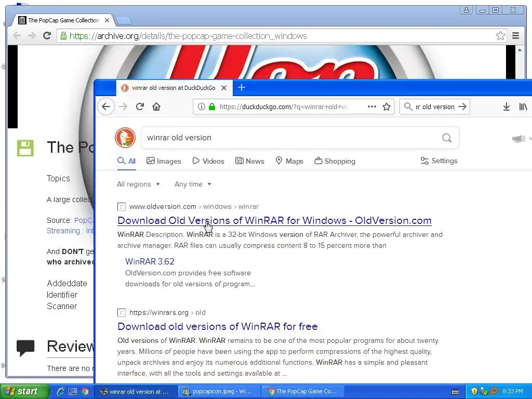The image size is (532, 399).
Task: Switch to Maps search tab
Action: point(289,161)
